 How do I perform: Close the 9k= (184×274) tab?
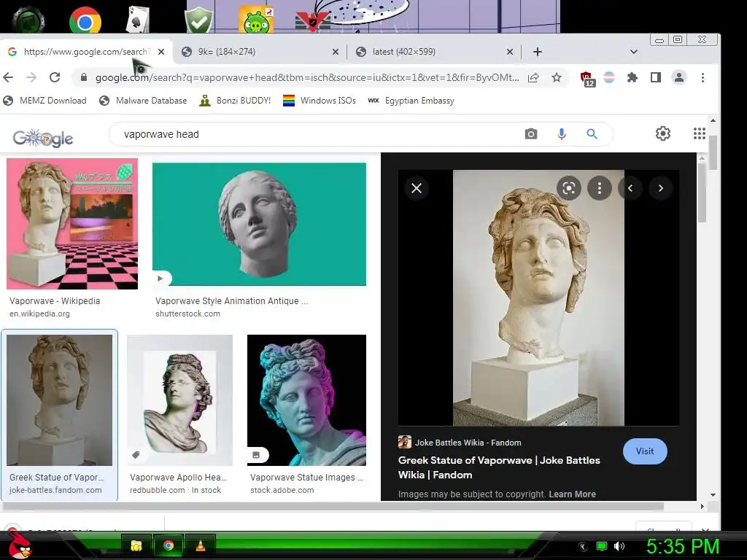(x=336, y=52)
